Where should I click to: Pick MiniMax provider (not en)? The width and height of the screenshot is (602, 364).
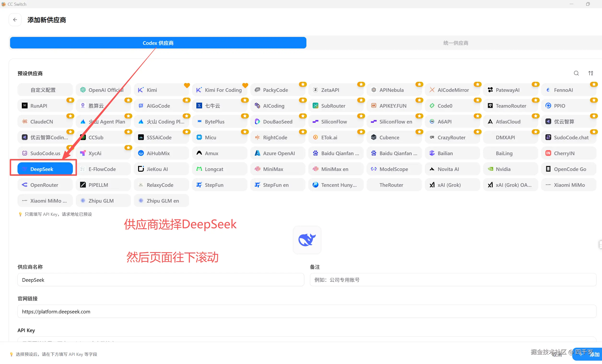pyautogui.click(x=278, y=169)
